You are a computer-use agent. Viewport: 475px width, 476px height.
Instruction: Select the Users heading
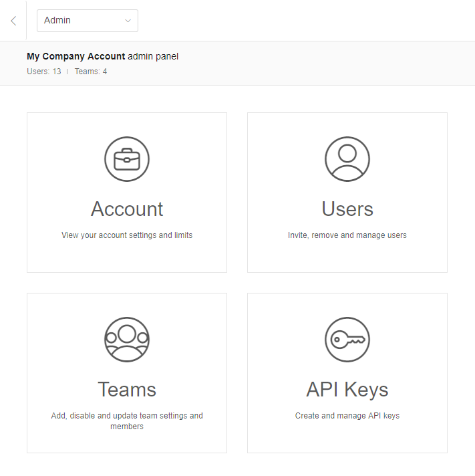[x=347, y=209]
